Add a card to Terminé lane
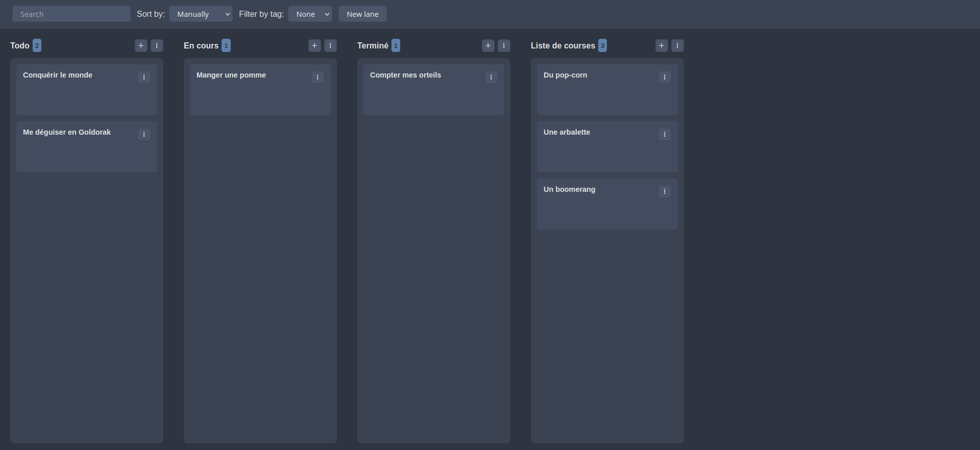This screenshot has height=450, width=980. (x=488, y=46)
